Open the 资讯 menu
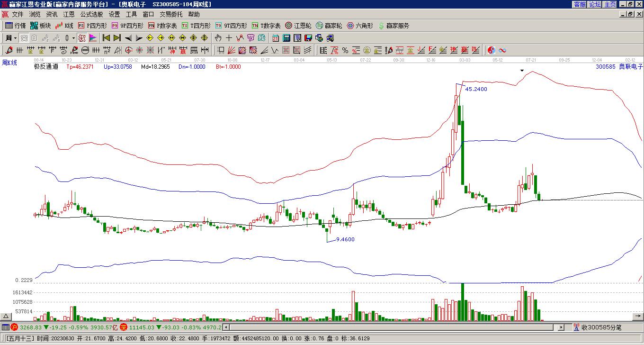 pyautogui.click(x=52, y=15)
